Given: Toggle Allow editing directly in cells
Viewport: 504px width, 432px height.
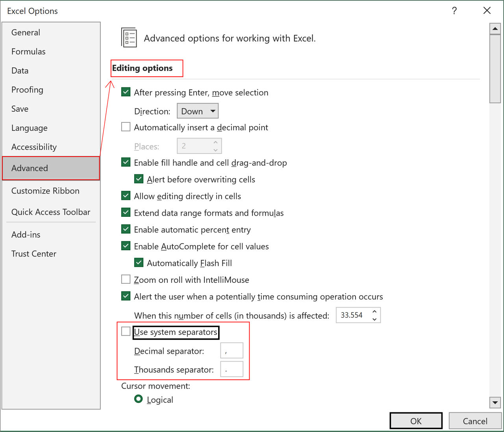Looking at the screenshot, I should 126,196.
